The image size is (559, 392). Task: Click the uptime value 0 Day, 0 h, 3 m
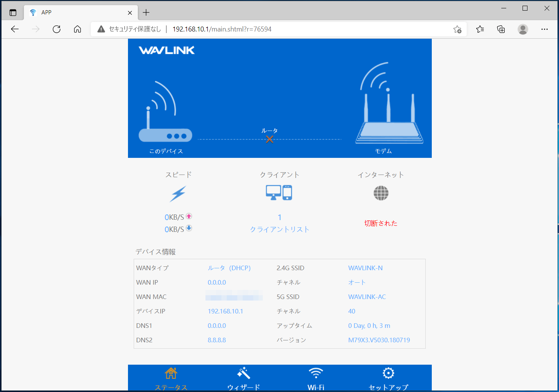click(x=369, y=326)
